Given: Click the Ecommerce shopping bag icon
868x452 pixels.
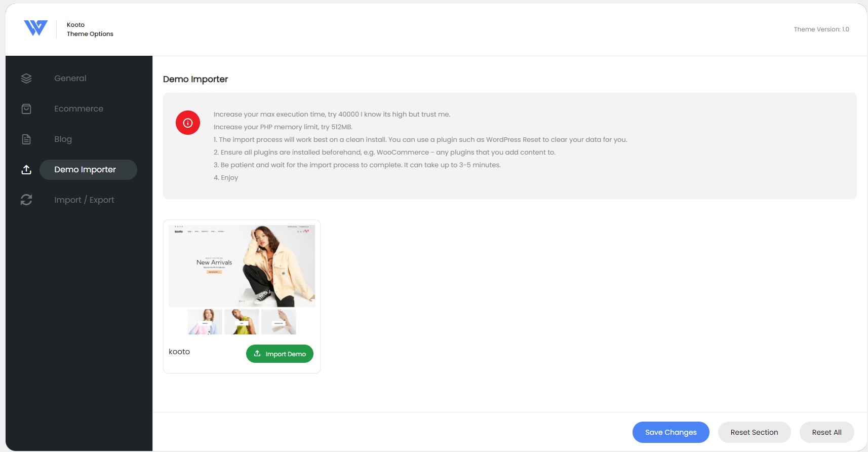Looking at the screenshot, I should coord(26,109).
